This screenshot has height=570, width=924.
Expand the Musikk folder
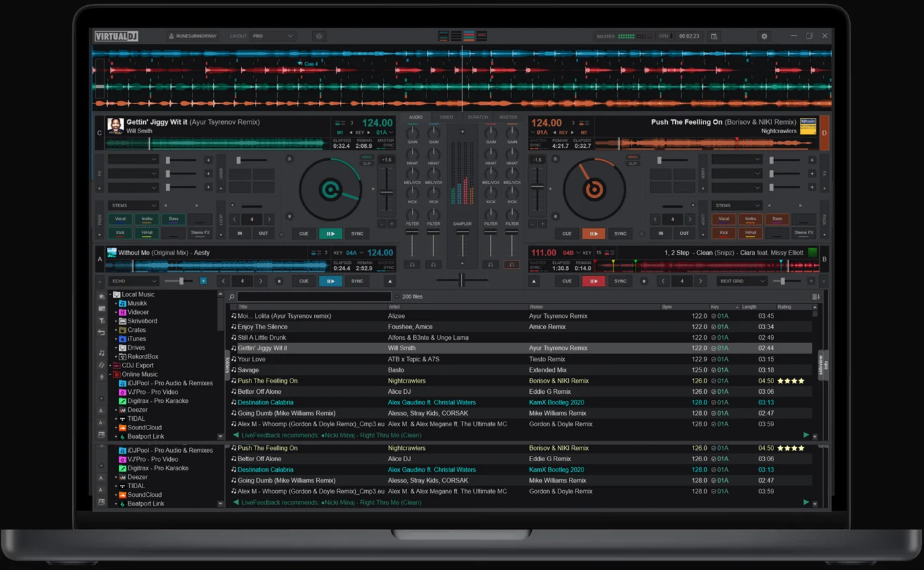pos(116,303)
